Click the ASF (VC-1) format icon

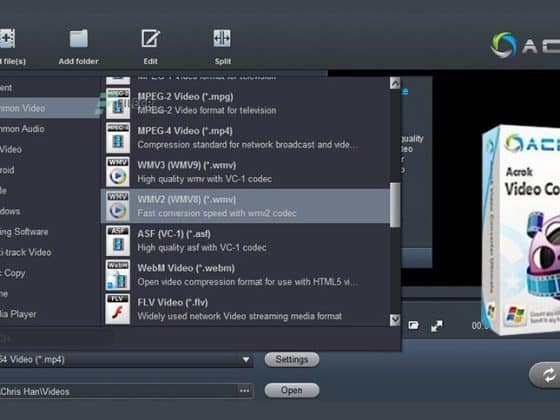[x=118, y=241]
